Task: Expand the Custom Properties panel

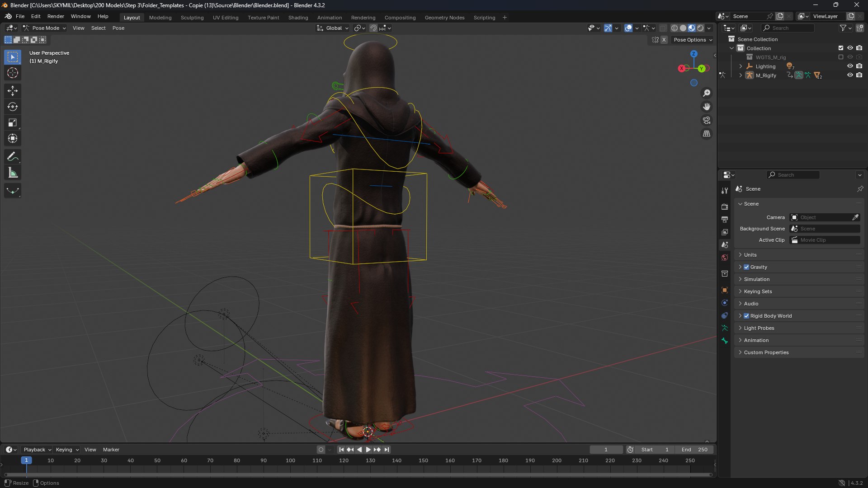Action: (x=766, y=352)
